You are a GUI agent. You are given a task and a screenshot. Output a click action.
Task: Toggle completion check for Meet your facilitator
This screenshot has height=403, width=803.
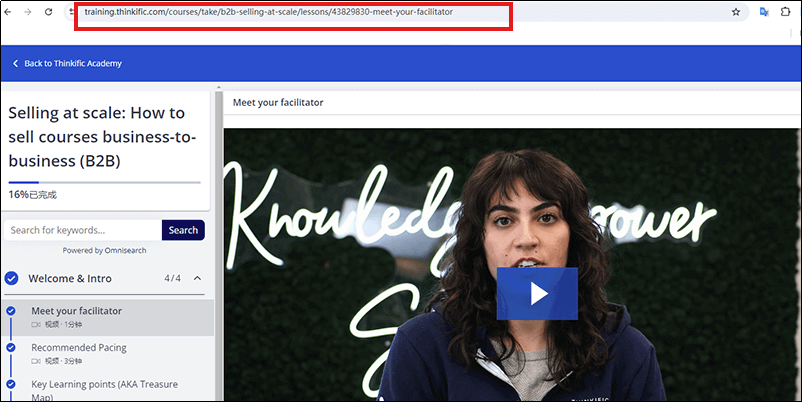(11, 311)
